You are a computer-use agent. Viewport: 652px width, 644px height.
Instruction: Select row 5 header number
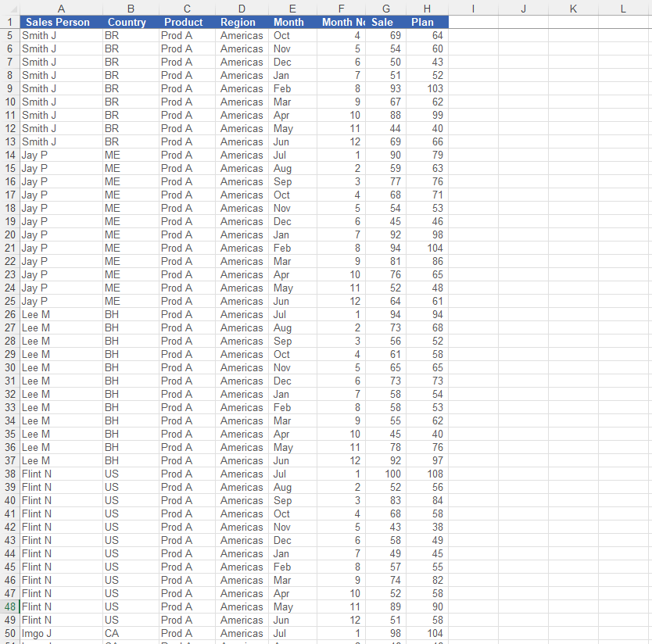pyautogui.click(x=10, y=35)
